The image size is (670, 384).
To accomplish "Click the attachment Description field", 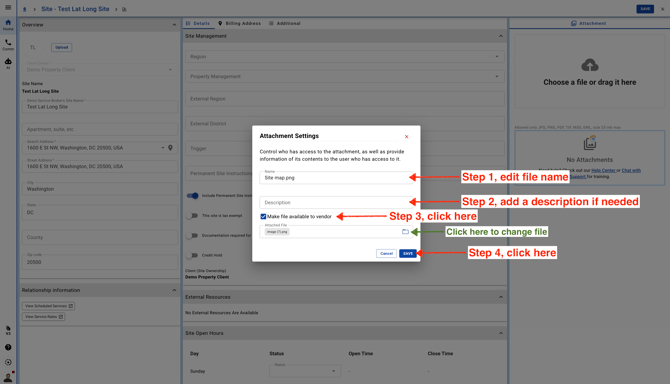I will pos(336,202).
